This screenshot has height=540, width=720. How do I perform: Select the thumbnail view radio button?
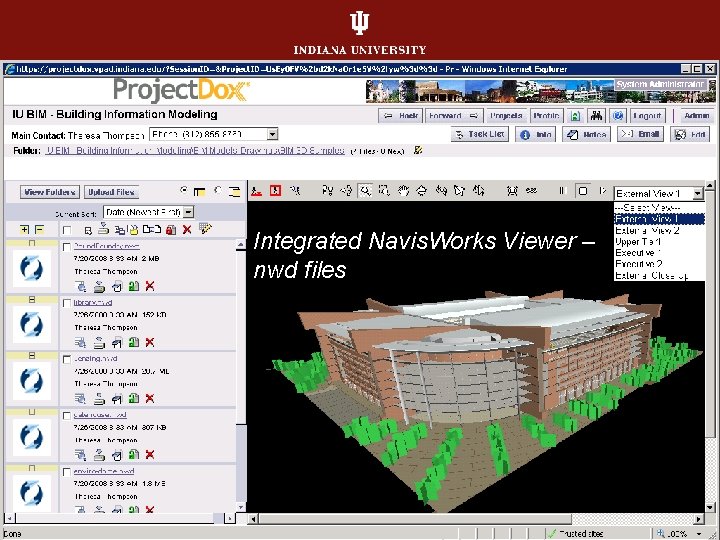click(x=184, y=191)
